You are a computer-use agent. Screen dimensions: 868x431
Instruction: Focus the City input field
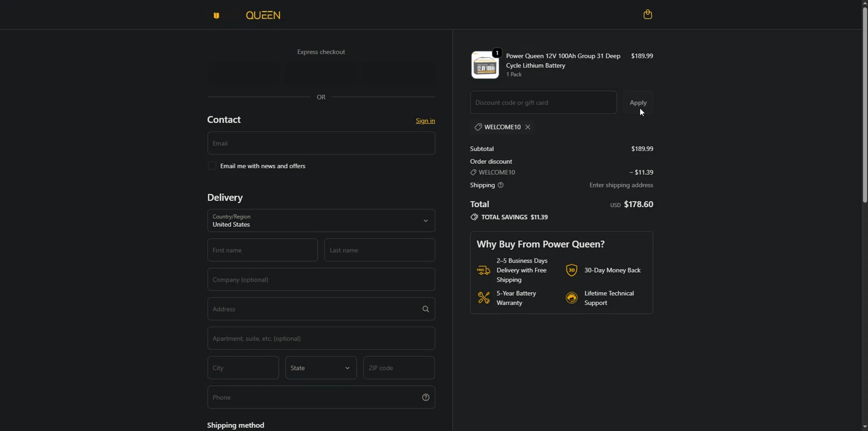243,368
